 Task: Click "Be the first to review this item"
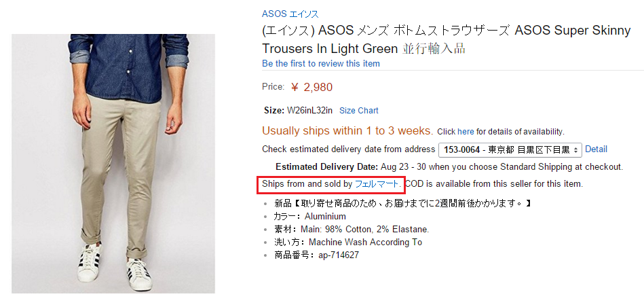point(320,63)
